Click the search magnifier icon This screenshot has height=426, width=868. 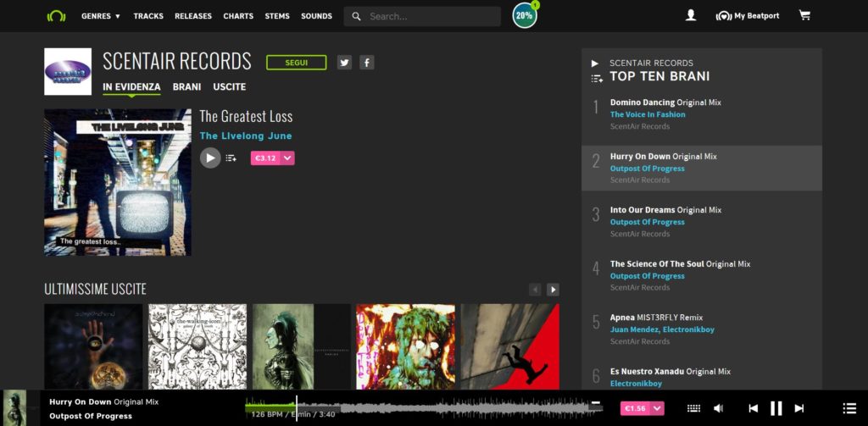pos(357,17)
